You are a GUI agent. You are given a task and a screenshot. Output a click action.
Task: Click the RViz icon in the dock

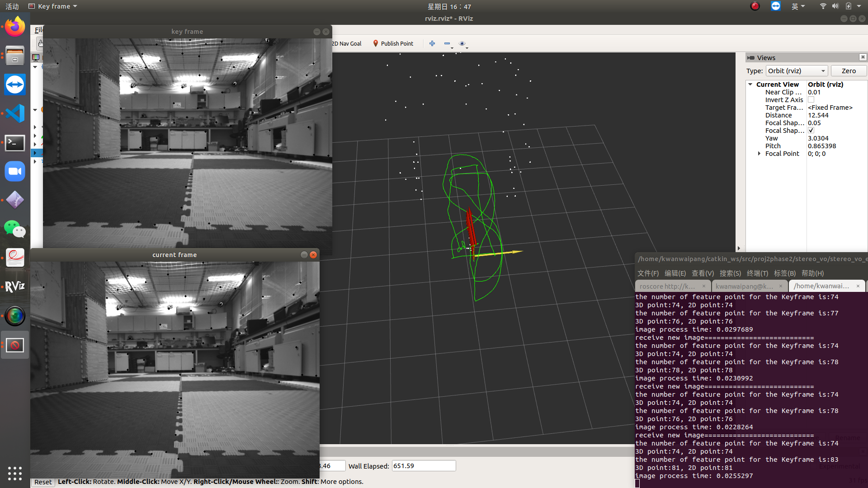tap(15, 286)
